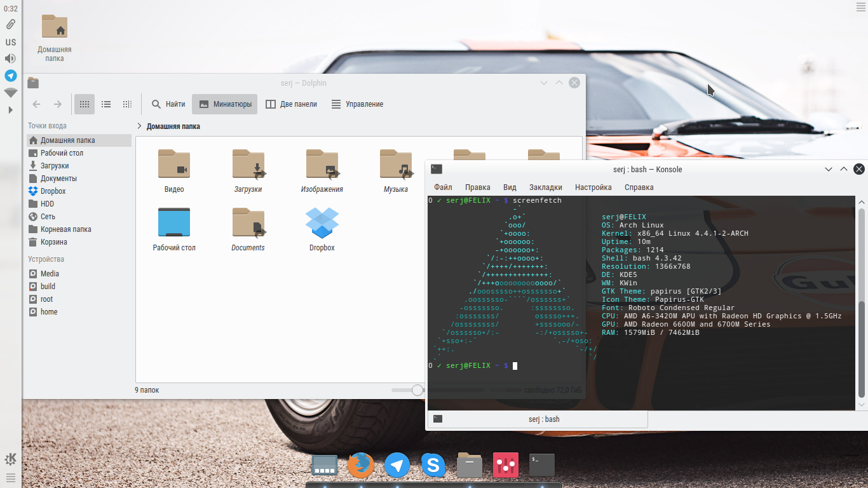The height and width of the screenshot is (488, 868).
Task: Open the Wi-Fi network tray icon
Action: pos(11,93)
